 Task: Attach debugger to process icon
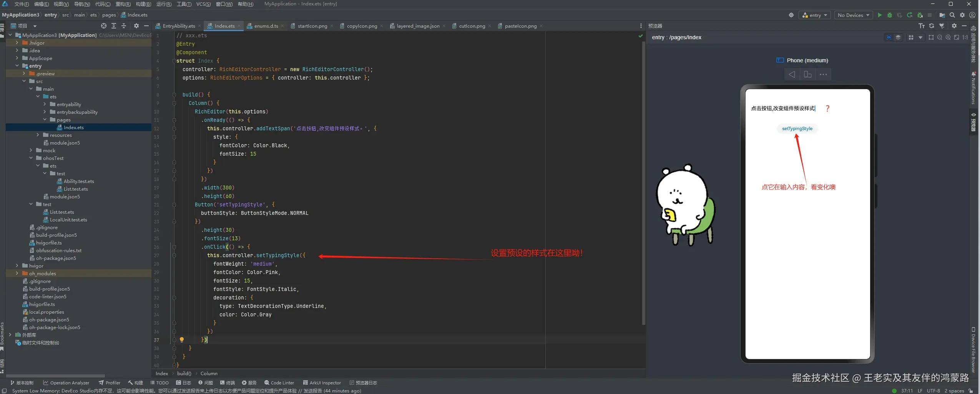tap(920, 15)
